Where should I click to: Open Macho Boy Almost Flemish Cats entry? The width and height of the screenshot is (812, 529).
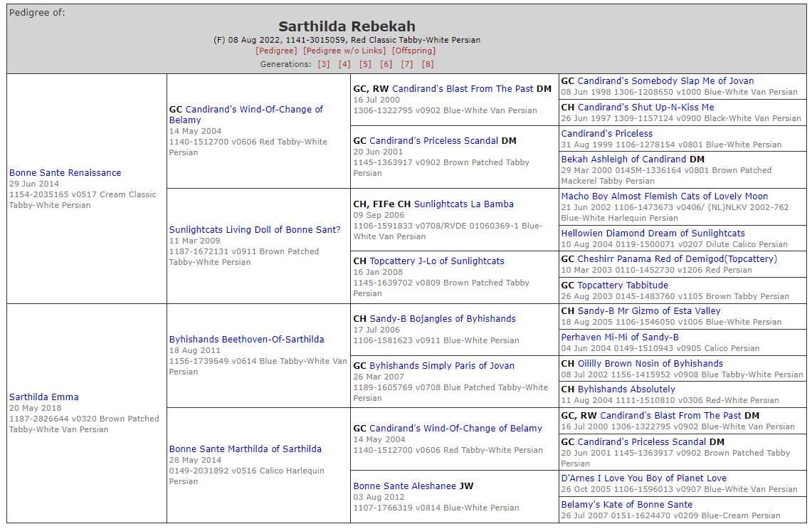(x=664, y=196)
